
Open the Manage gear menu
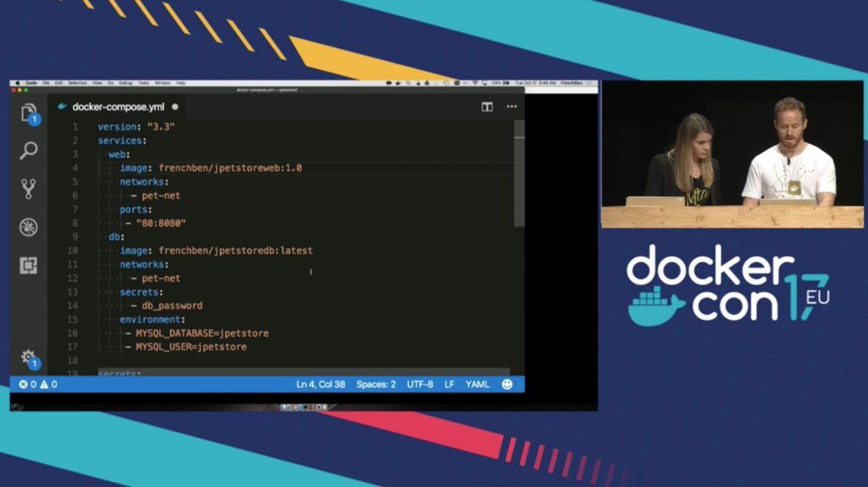click(x=29, y=358)
